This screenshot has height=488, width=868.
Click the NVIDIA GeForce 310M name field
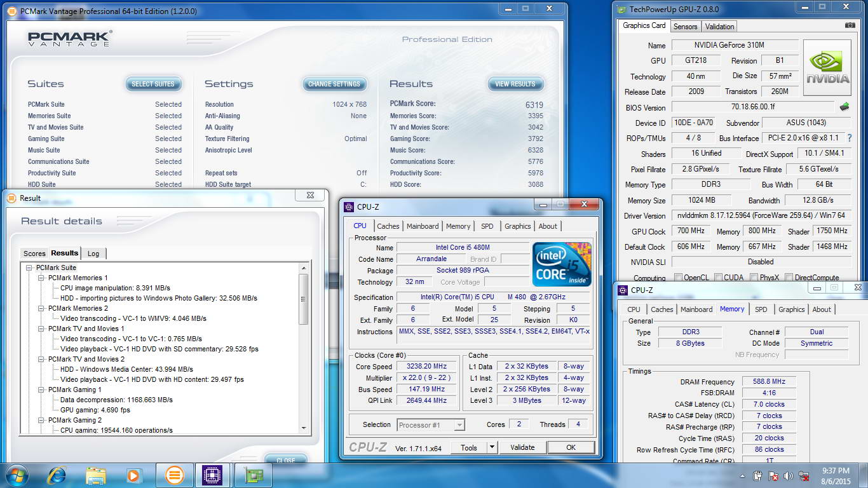pos(735,45)
